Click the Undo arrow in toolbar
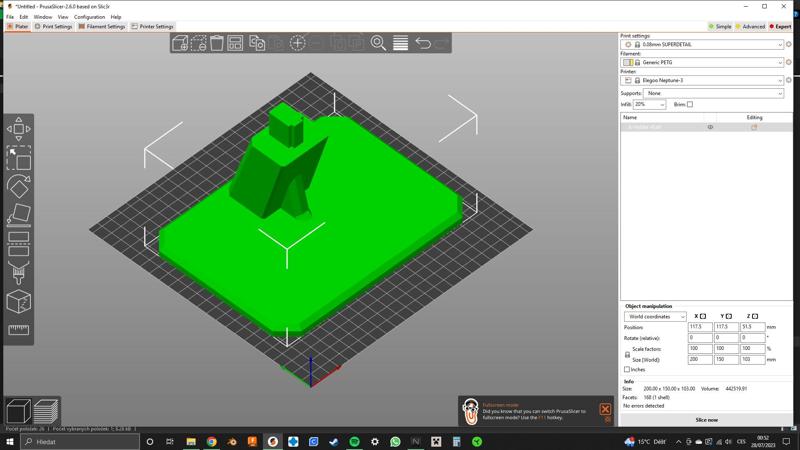Image resolution: width=800 pixels, height=450 pixels. [423, 43]
